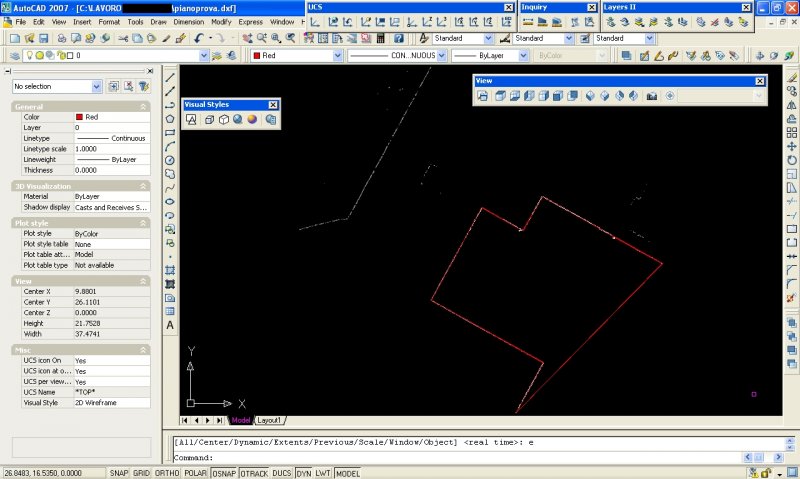
Task: Open the No selection dropdown
Action: click(x=96, y=87)
